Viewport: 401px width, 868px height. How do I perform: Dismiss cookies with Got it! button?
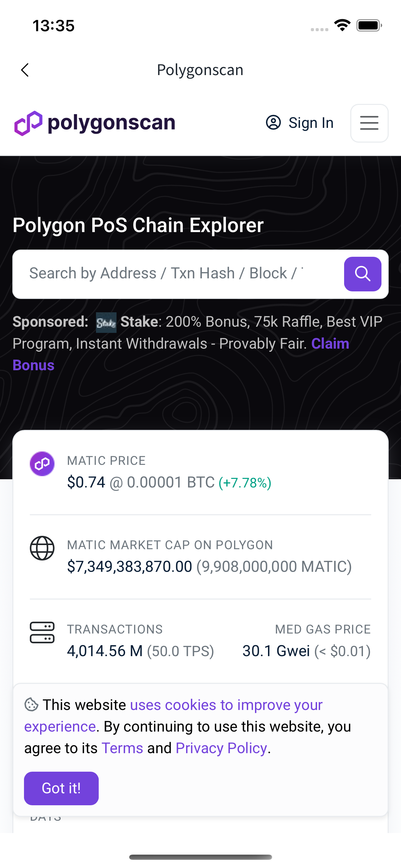pos(61,788)
